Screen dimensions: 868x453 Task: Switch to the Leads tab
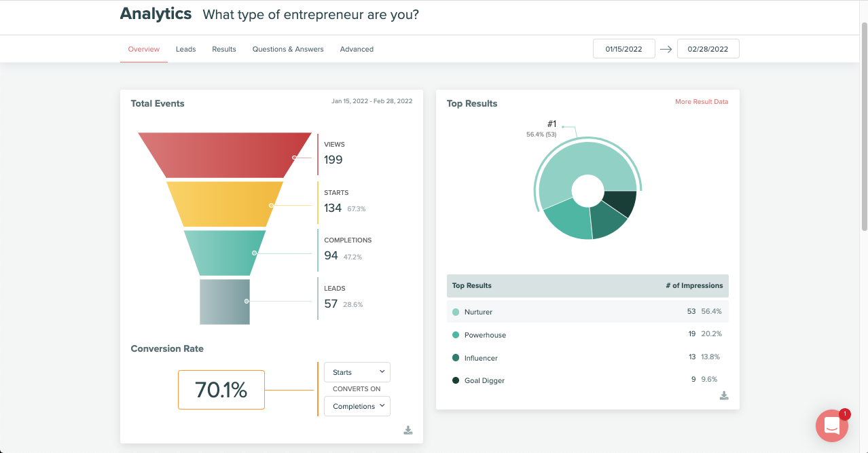(185, 49)
